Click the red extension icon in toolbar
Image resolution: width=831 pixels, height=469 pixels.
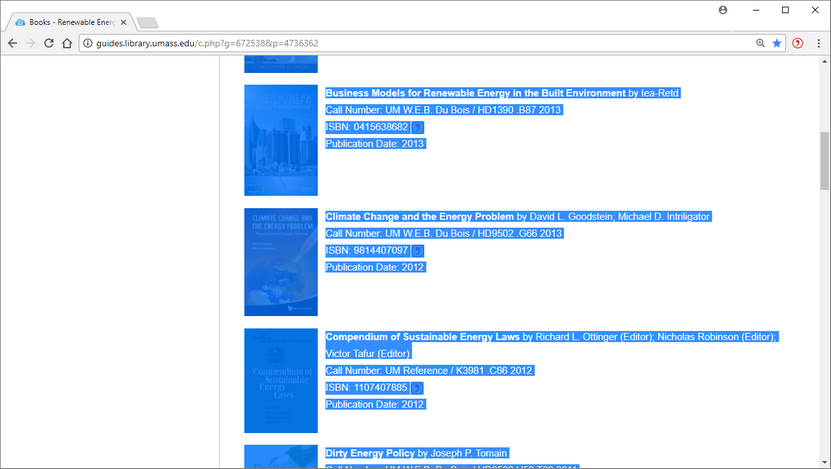coord(798,43)
